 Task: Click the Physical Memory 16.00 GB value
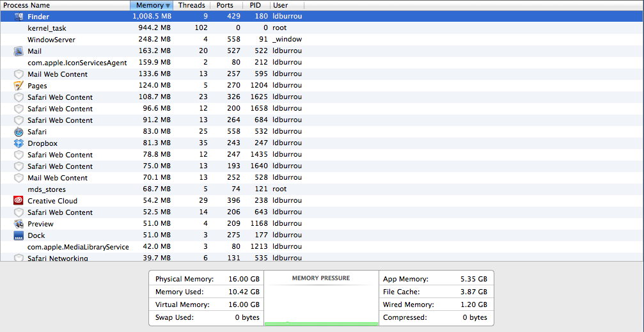point(244,280)
